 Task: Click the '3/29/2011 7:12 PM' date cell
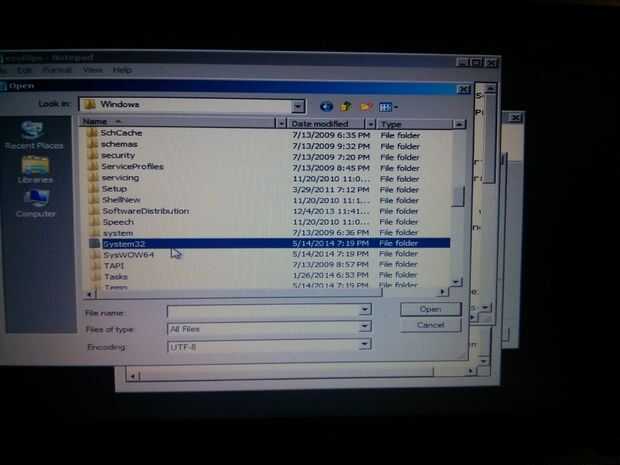point(331,189)
